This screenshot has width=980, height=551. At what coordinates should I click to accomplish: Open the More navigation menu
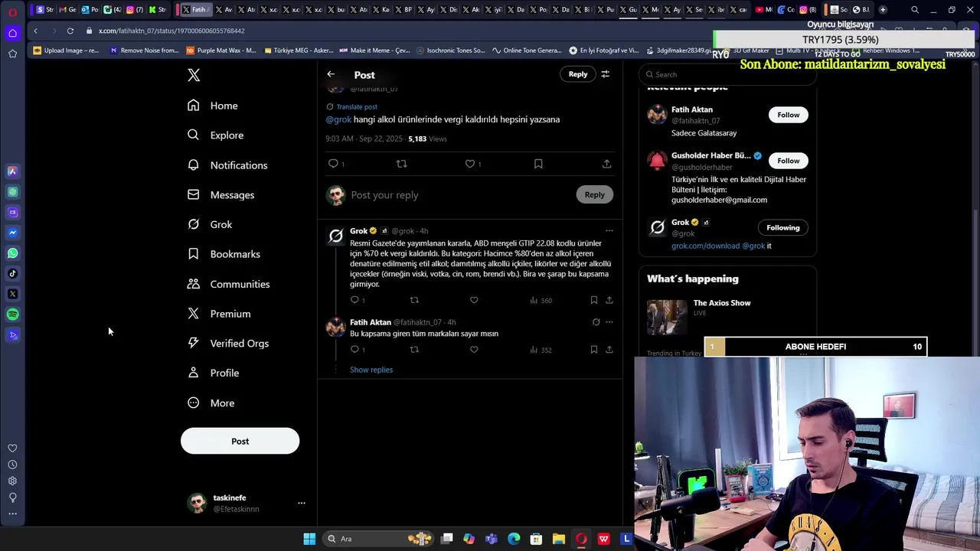[211, 403]
